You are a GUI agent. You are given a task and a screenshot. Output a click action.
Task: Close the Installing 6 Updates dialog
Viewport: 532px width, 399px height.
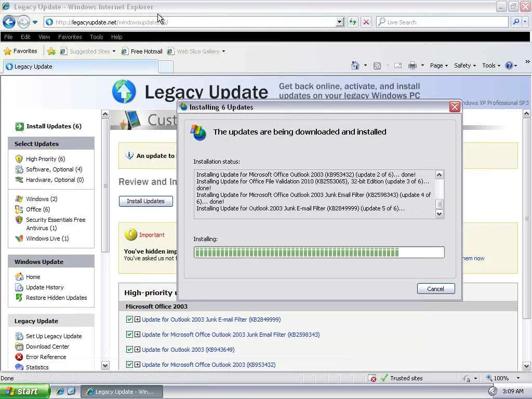[x=454, y=107]
